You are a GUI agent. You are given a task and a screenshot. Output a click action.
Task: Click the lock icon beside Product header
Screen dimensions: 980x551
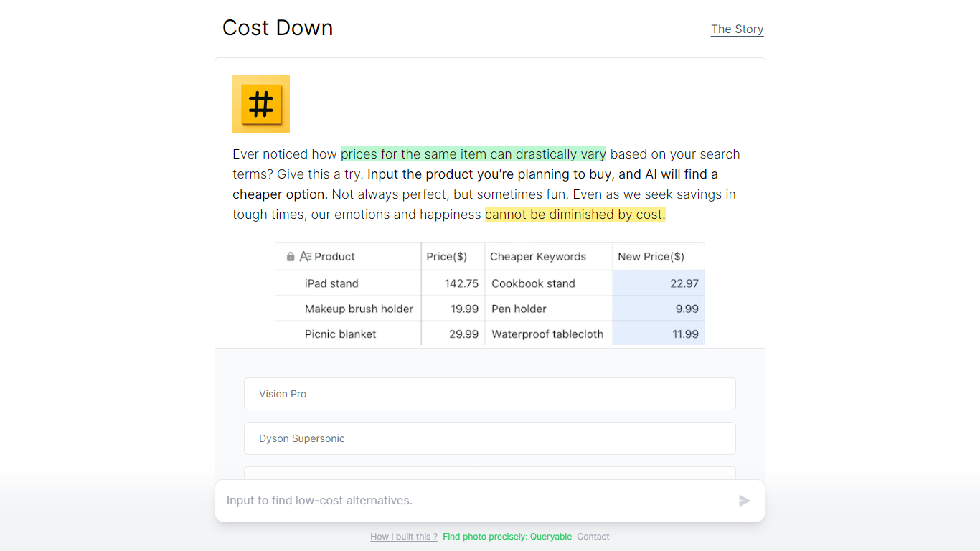[291, 257]
